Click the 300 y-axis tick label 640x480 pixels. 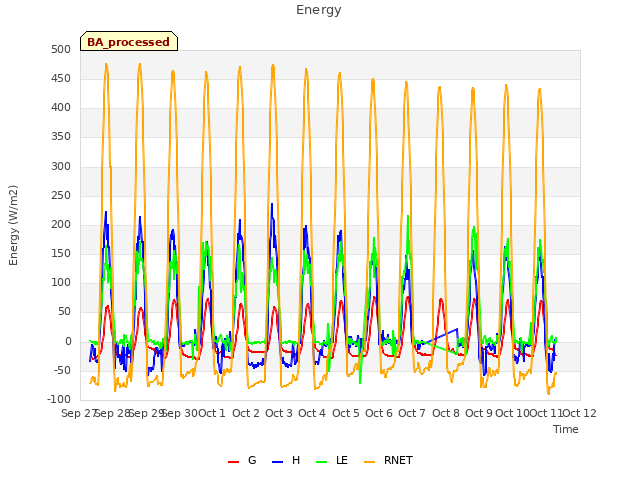pos(61,166)
